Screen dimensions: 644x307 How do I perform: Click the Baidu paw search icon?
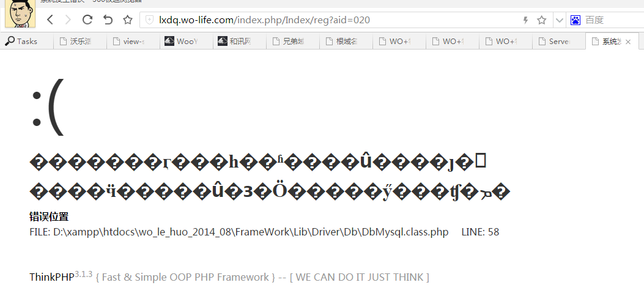(576, 20)
